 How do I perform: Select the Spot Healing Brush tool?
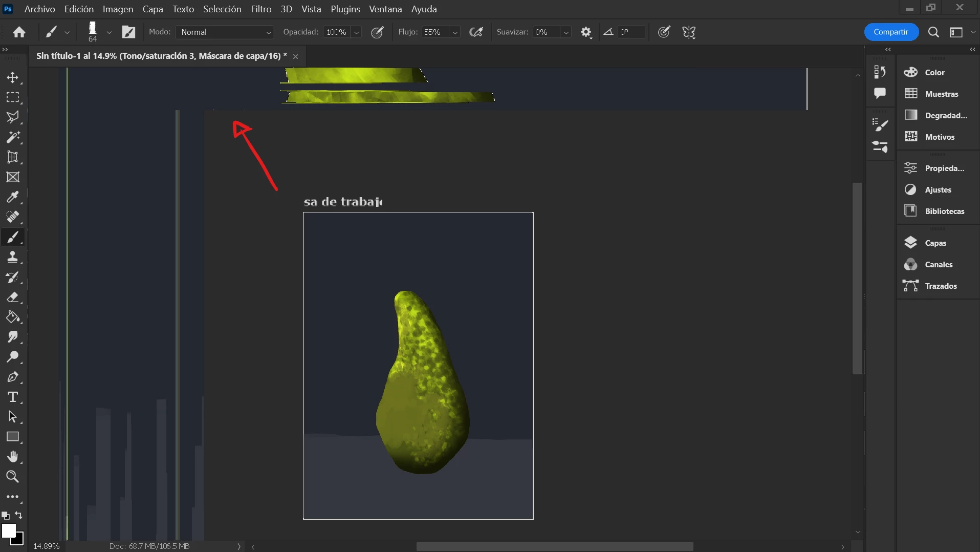tap(13, 217)
